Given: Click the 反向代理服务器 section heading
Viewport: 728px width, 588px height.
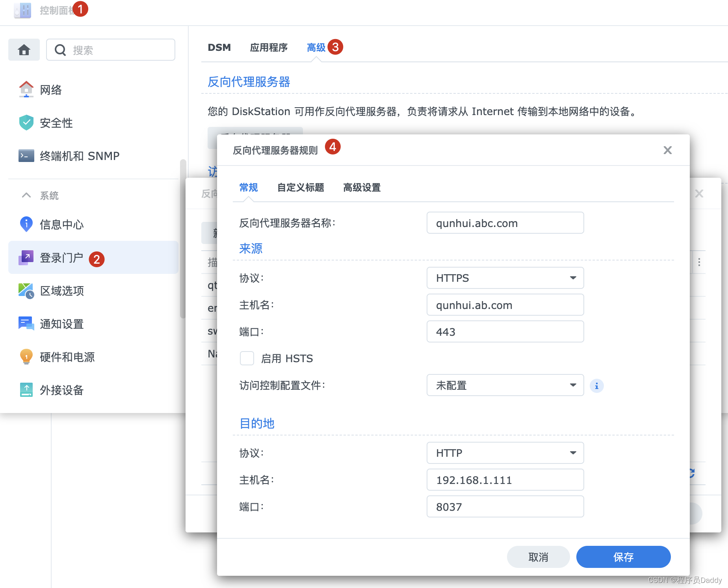Looking at the screenshot, I should pyautogui.click(x=249, y=82).
